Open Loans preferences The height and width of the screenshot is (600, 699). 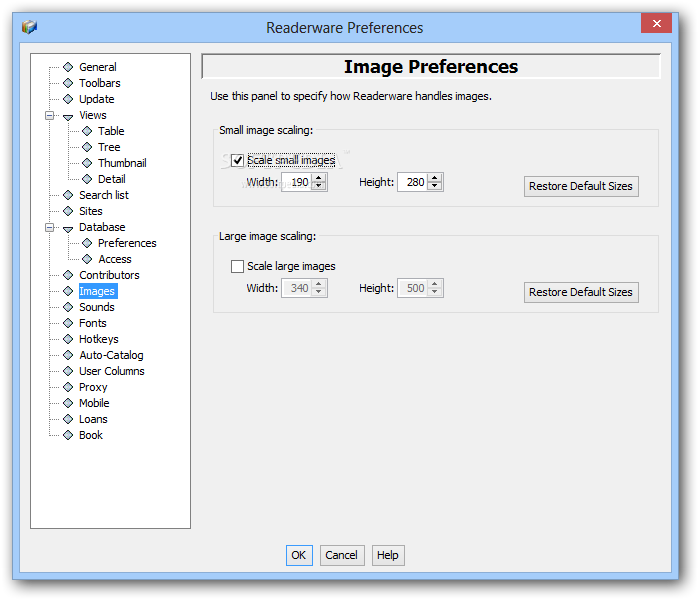point(93,419)
